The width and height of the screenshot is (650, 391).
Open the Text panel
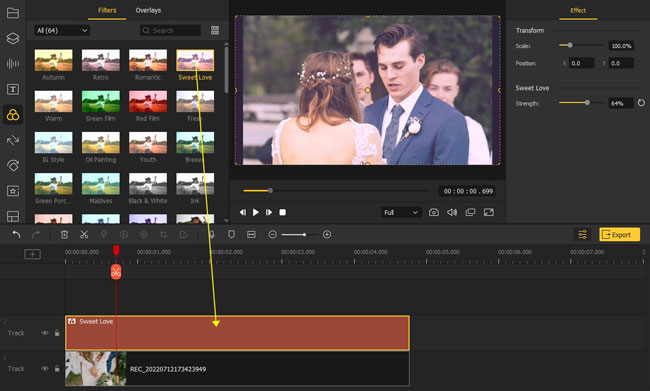13,89
